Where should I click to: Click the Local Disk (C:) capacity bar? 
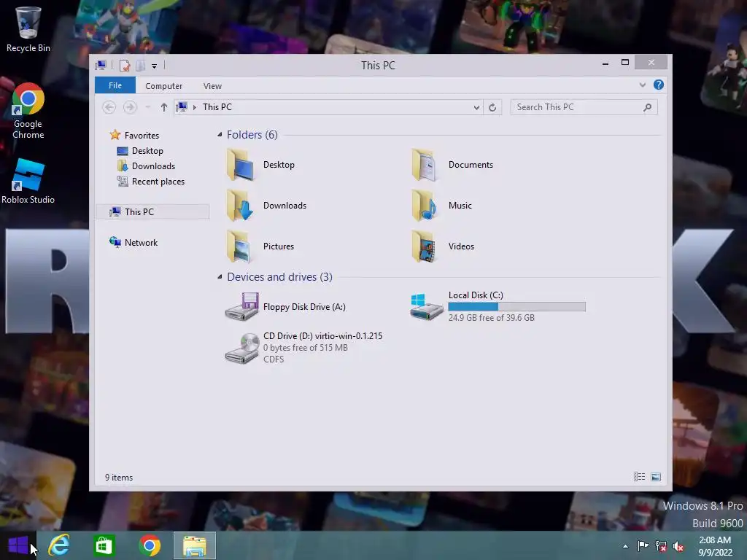coord(517,307)
